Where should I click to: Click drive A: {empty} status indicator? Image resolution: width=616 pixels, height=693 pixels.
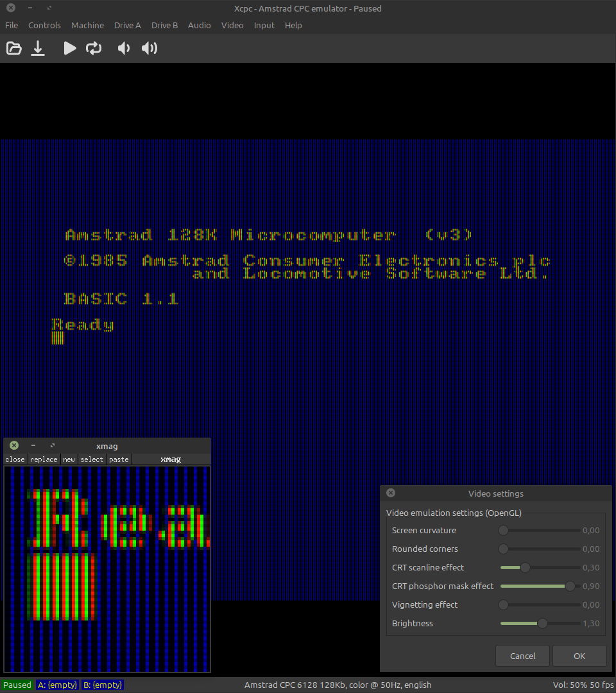click(x=57, y=685)
